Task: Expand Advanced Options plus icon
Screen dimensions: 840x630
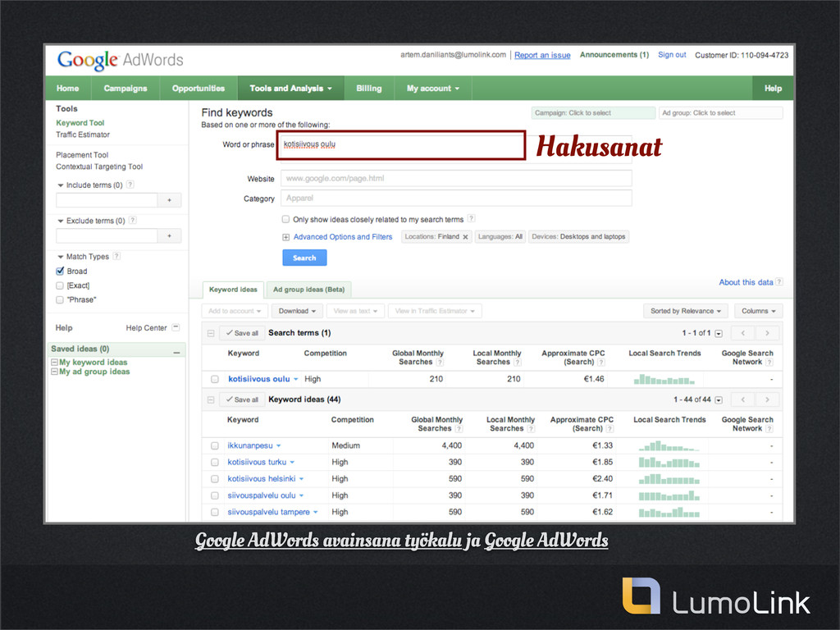Action: pyautogui.click(x=286, y=237)
